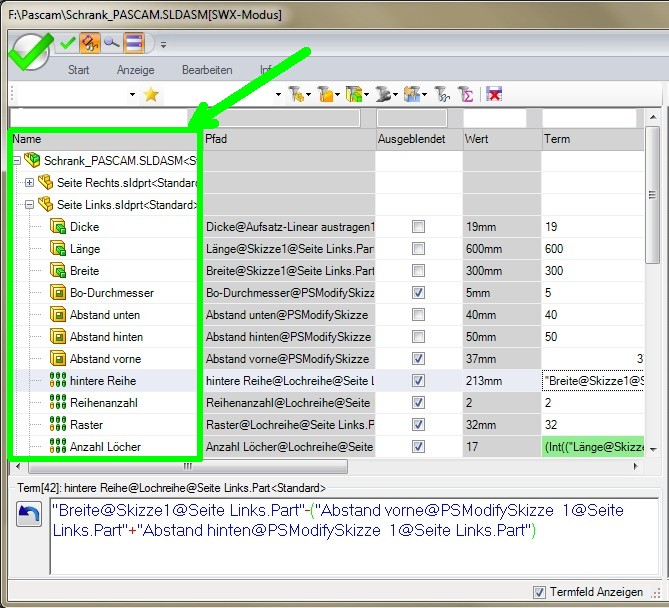Screen dimensions: 669x608
Task: Uncheck Ausgeblendet for Bo-Durchmesser row
Action: 418,293
